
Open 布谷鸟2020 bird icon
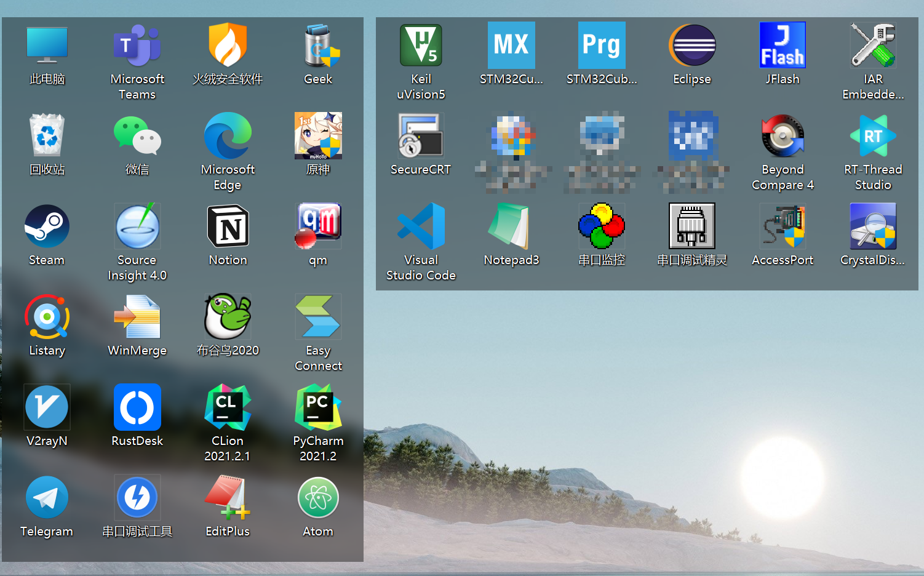[228, 317]
